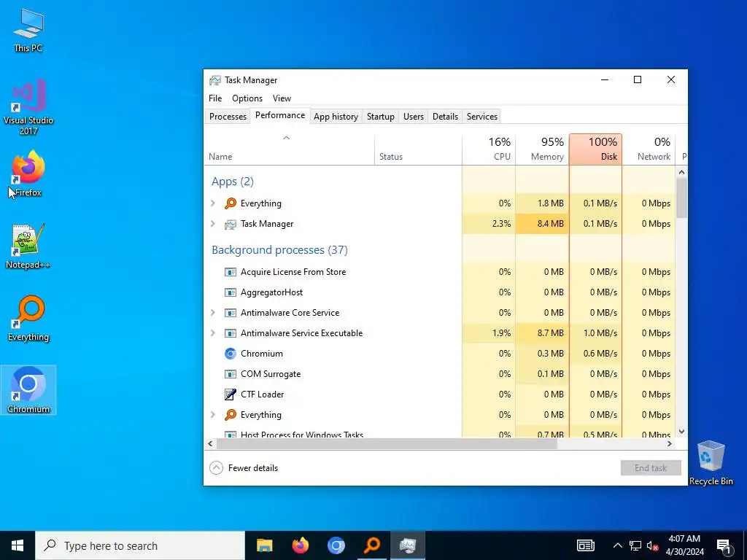Sort by the Disk column header
Screen dimensions: 747x560
pyautogui.click(x=595, y=149)
